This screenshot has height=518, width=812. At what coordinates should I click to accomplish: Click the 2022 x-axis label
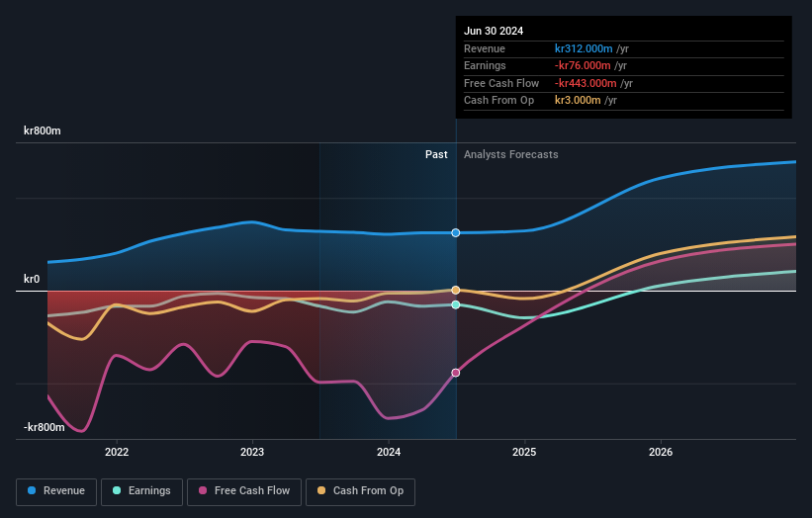point(117,452)
